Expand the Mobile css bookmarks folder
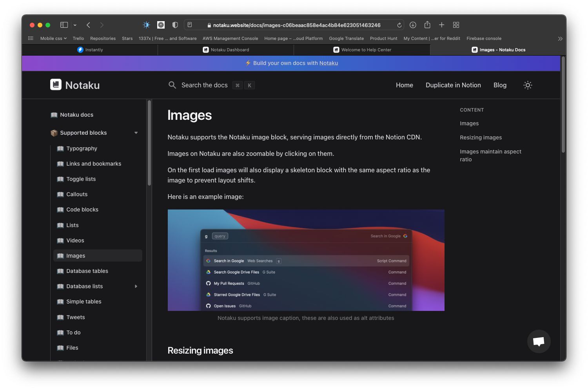This screenshot has height=390, width=588. [x=53, y=38]
